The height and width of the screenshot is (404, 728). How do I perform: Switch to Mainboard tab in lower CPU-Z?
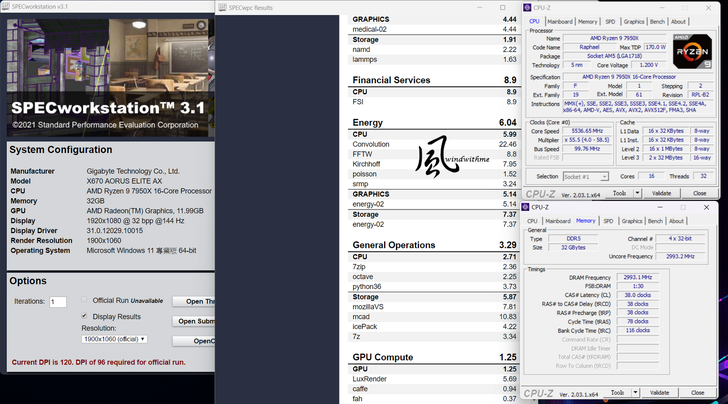pyautogui.click(x=558, y=221)
